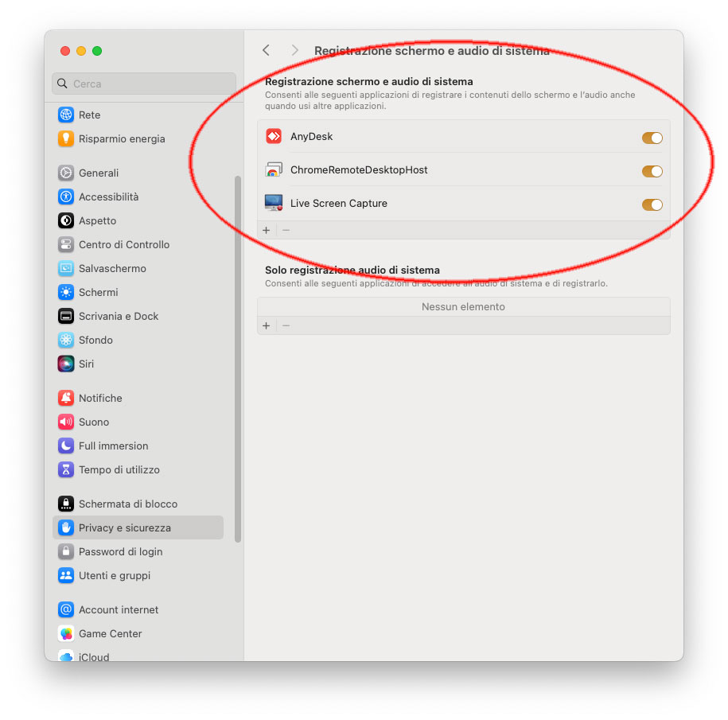
Task: Turn off Live Screen Capture toggle
Action: 652,204
